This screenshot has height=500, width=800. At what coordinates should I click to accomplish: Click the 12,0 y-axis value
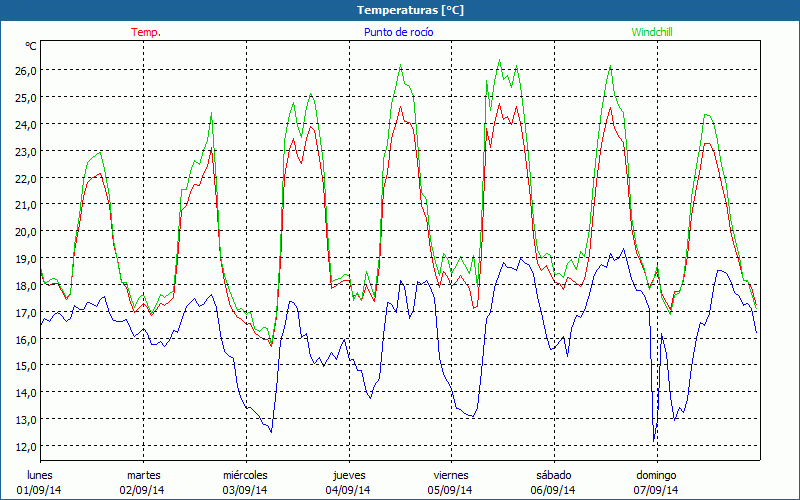(x=24, y=446)
